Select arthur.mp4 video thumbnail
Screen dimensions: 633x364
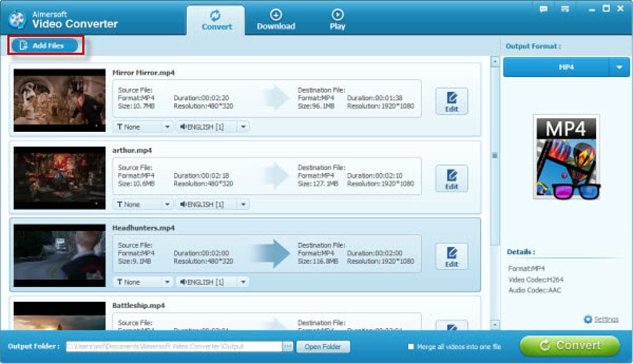(60, 177)
